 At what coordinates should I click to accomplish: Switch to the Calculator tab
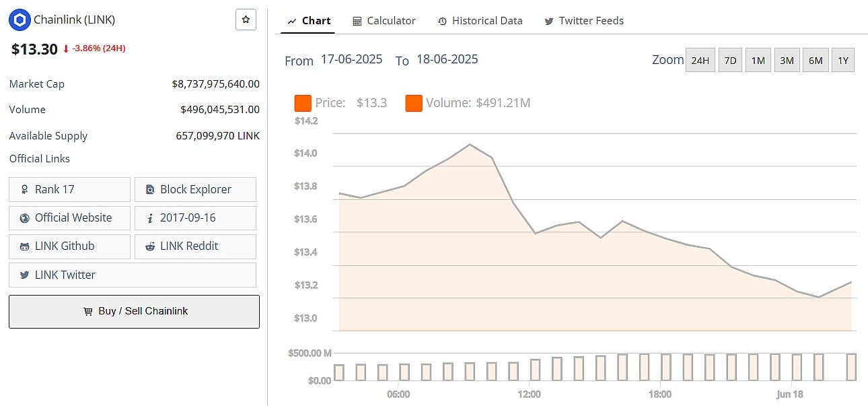pyautogui.click(x=384, y=21)
